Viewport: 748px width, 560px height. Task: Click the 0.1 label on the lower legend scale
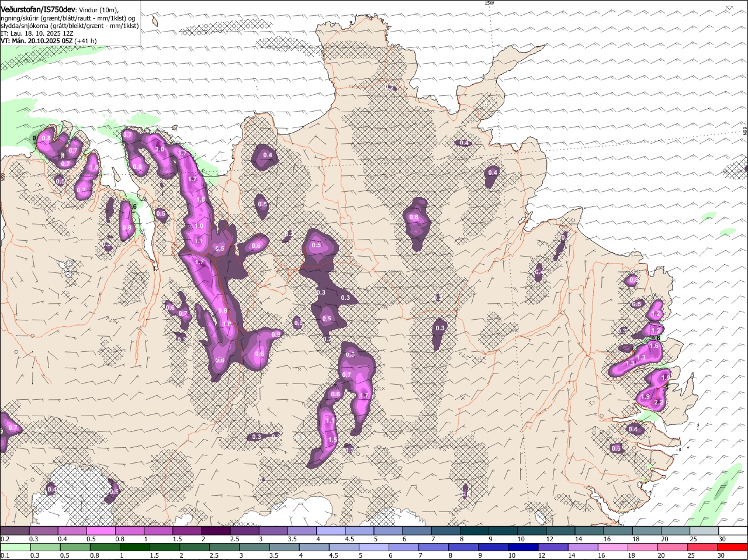[x=5, y=555]
